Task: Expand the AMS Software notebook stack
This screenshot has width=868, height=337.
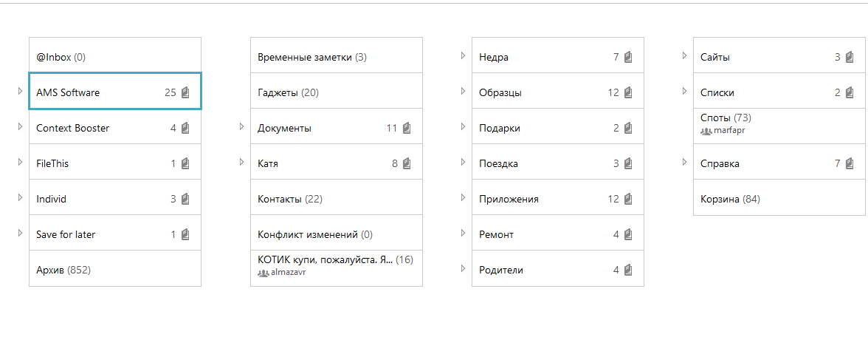Action: (21, 92)
